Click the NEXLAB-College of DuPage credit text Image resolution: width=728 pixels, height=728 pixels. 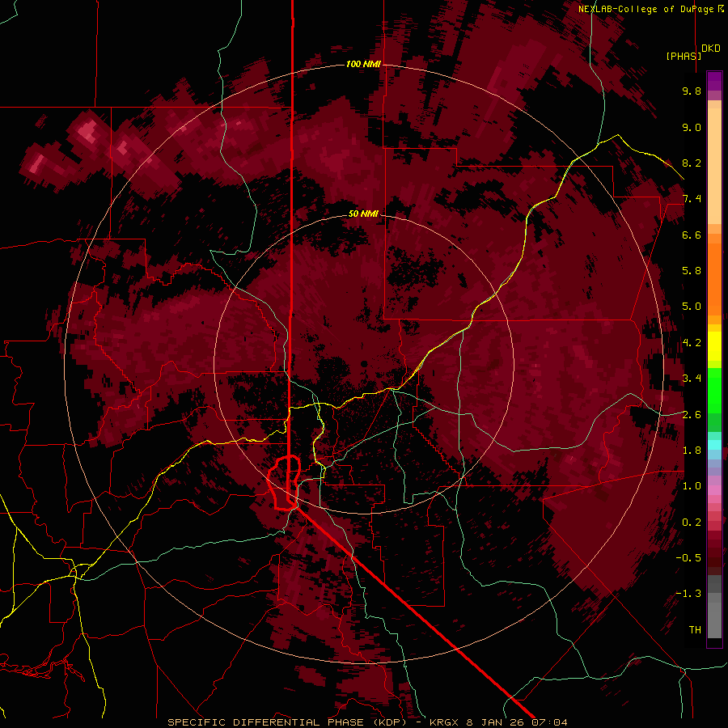click(651, 9)
